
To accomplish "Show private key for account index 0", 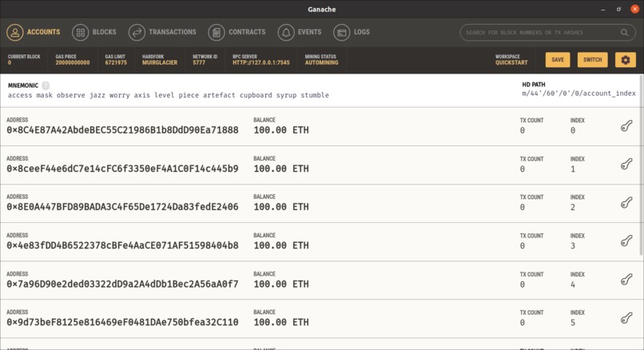I will click(x=626, y=126).
